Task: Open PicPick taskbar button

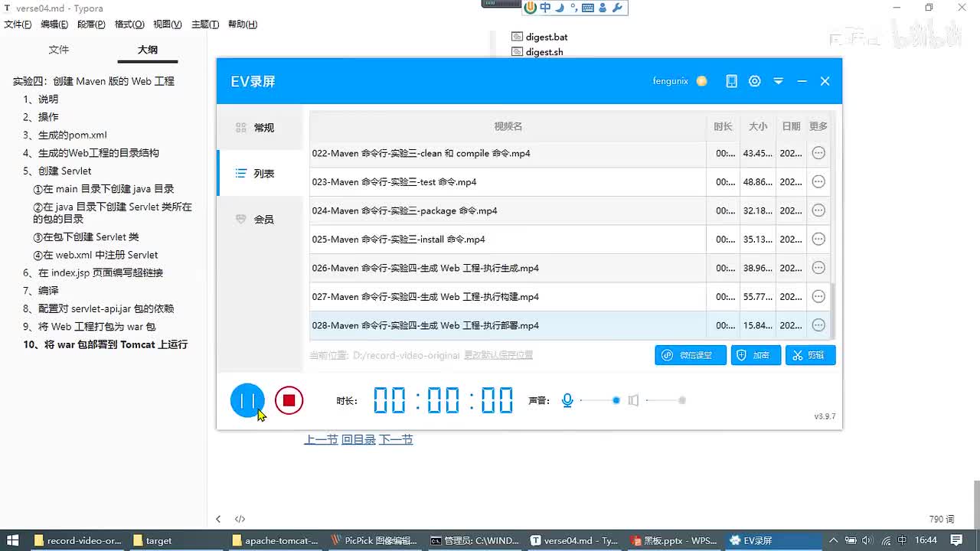Action: pos(375,540)
